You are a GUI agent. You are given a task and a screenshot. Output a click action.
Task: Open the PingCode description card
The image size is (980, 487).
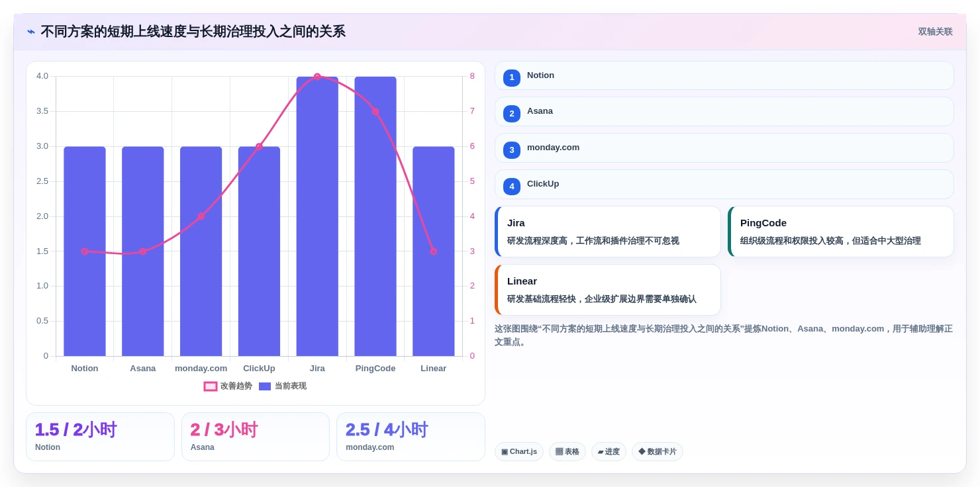(841, 232)
